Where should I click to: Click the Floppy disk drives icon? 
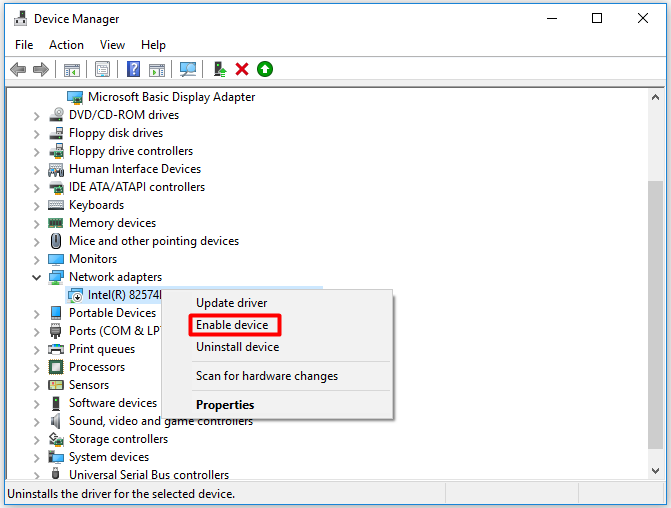[56, 133]
